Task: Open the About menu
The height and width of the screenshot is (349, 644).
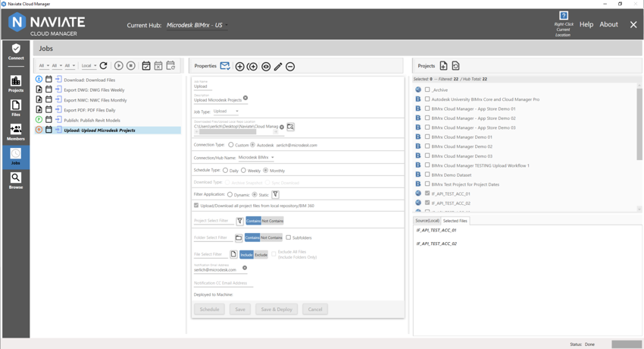Action: 608,25
